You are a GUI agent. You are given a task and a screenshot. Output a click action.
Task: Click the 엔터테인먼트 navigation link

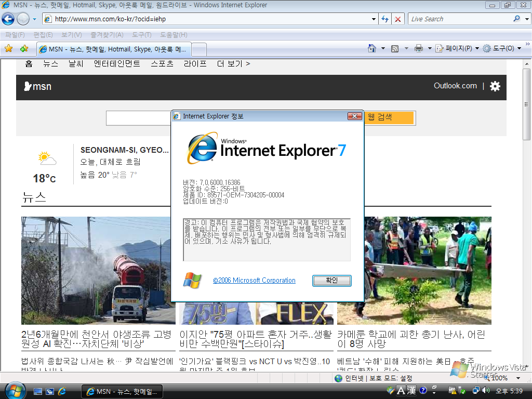coord(117,63)
